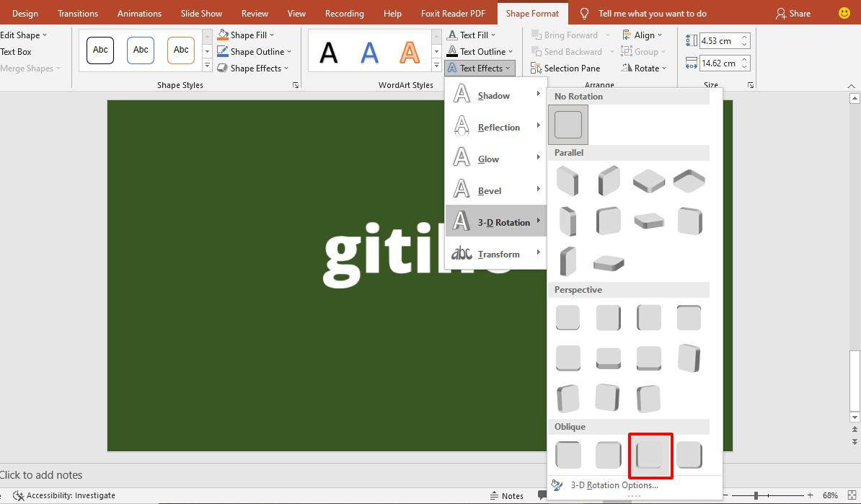
Task: Choose the third Perspective rotation preset
Action: click(x=649, y=317)
